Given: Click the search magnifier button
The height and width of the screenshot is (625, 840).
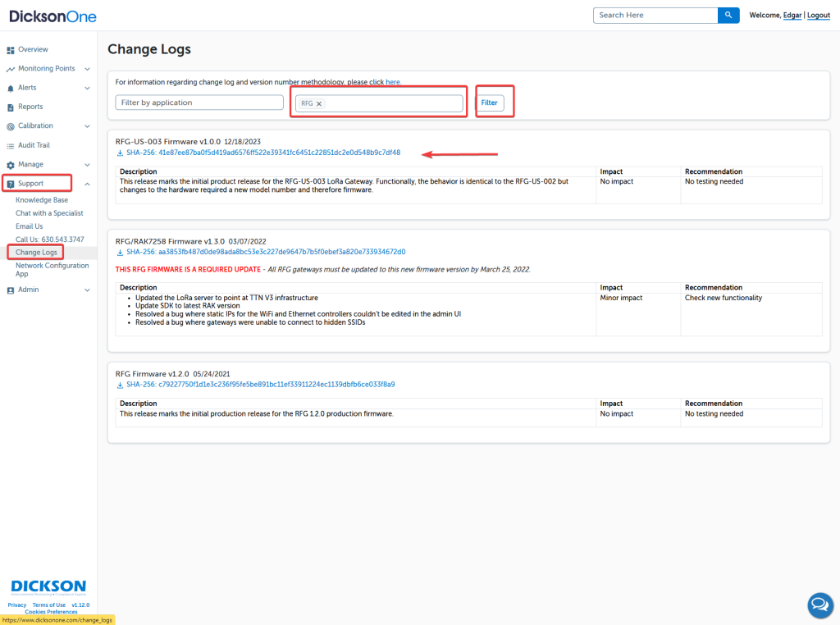Looking at the screenshot, I should click(x=728, y=16).
